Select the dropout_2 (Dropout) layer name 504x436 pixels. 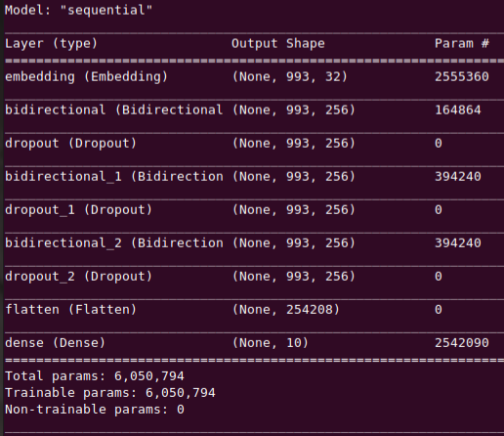pos(78,277)
